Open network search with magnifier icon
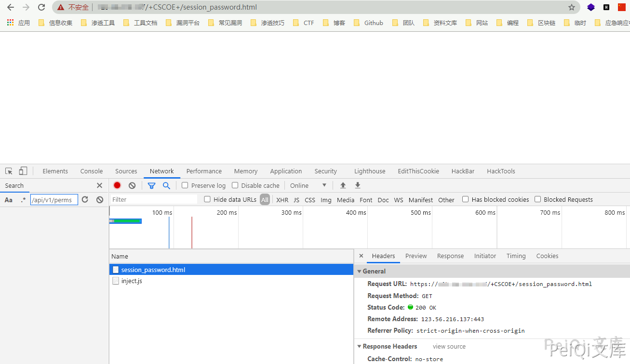 166,185
